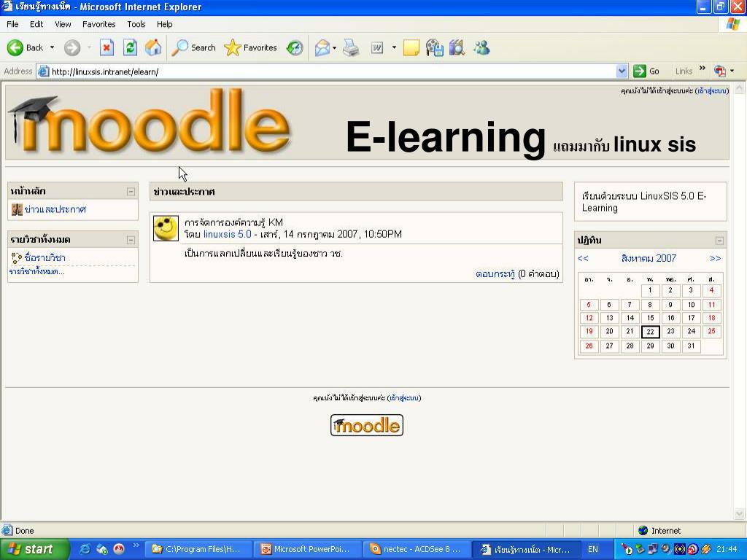The image size is (747, 560).
Task: Open the Favorites menu
Action: click(98, 24)
